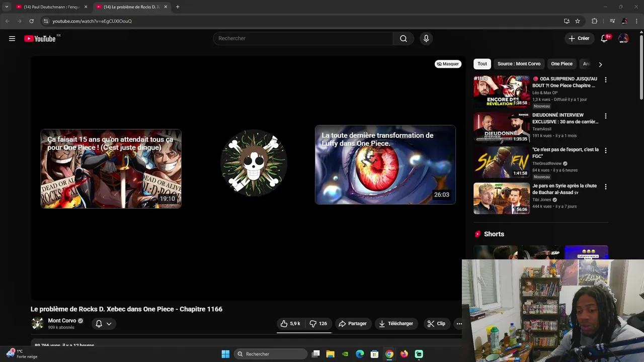The height and width of the screenshot is (362, 644).
Task: Hide end screen with Masquer button
Action: click(448, 64)
